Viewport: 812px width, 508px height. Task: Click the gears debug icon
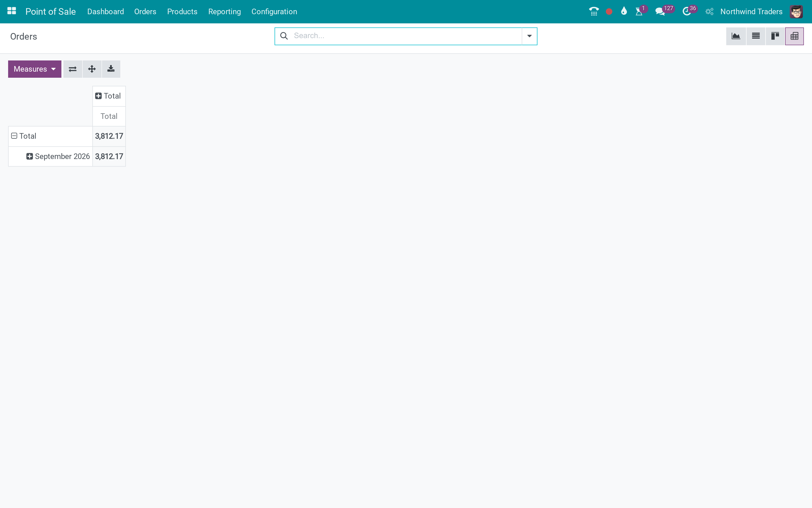point(709,12)
